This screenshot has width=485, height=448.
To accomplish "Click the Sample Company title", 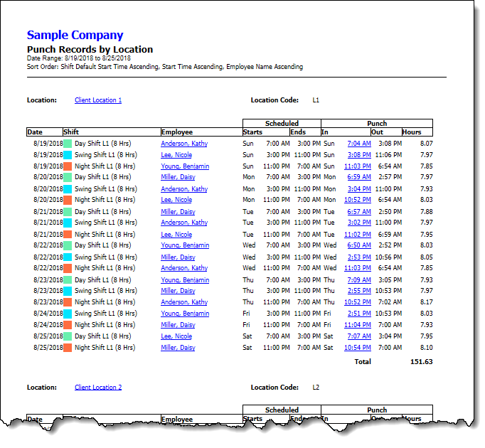I will 75,35.
